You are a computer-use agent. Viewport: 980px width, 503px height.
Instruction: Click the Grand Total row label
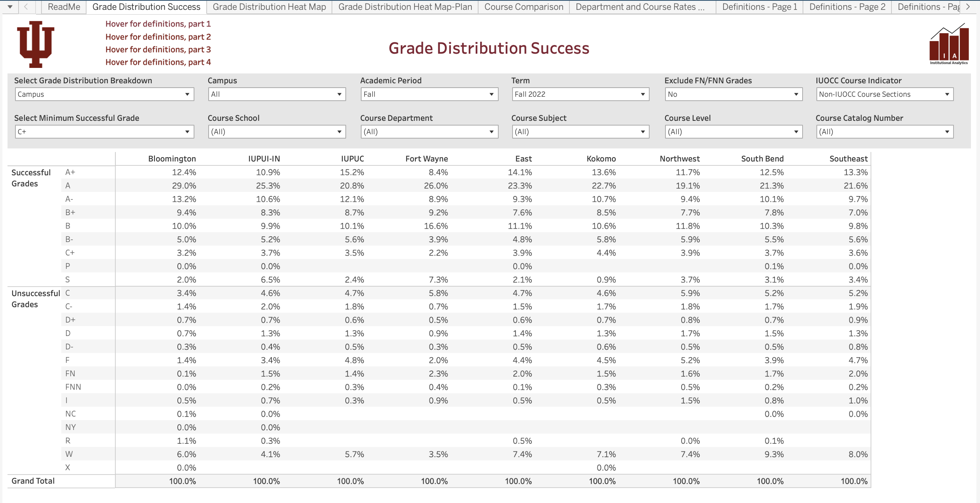tap(33, 481)
